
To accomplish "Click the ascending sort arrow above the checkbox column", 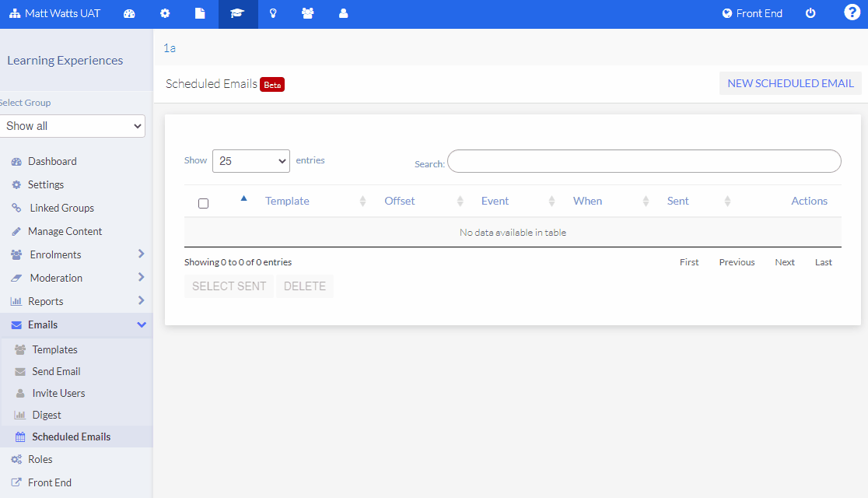I will coord(243,198).
